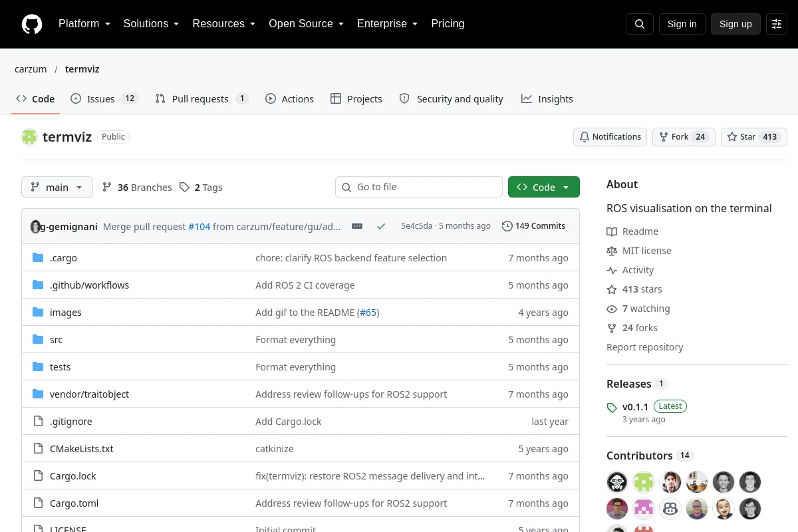This screenshot has height=532, width=798.
Task: Click the stars icon in About
Action: (x=612, y=289)
